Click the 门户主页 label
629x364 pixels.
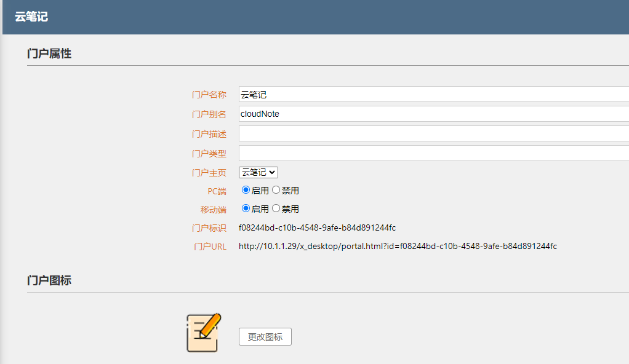coord(209,173)
